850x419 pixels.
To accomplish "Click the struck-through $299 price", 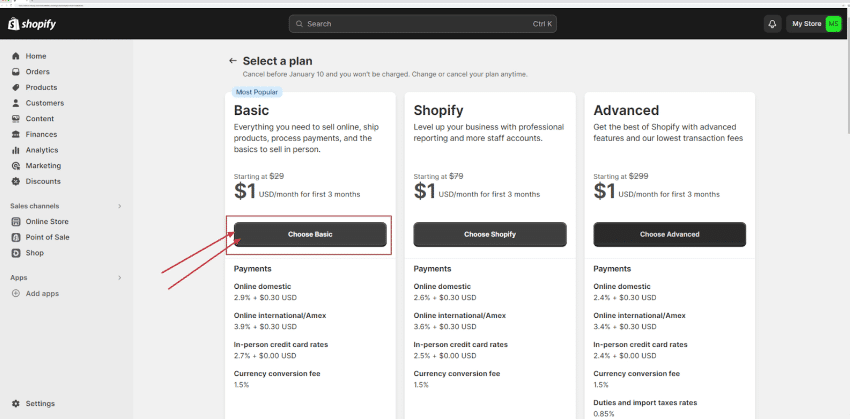I will (639, 176).
